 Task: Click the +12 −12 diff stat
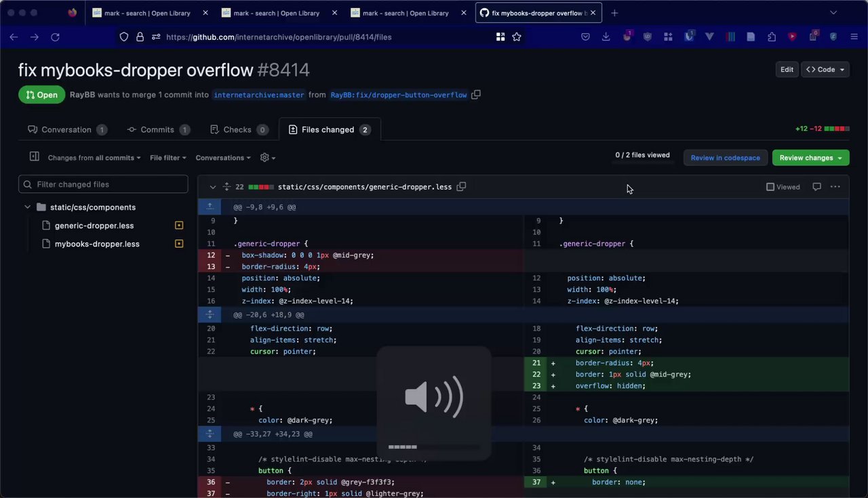click(823, 129)
